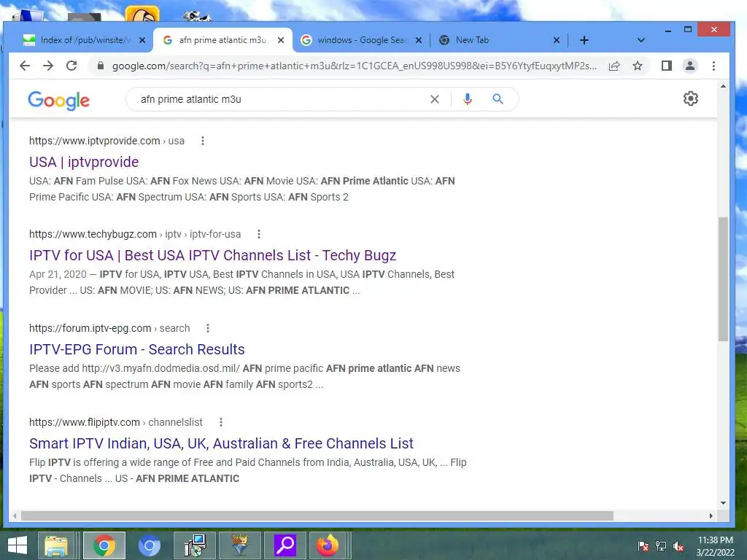Close the Index of /pub/winsite tab
The image size is (747, 560).
click(x=142, y=41)
